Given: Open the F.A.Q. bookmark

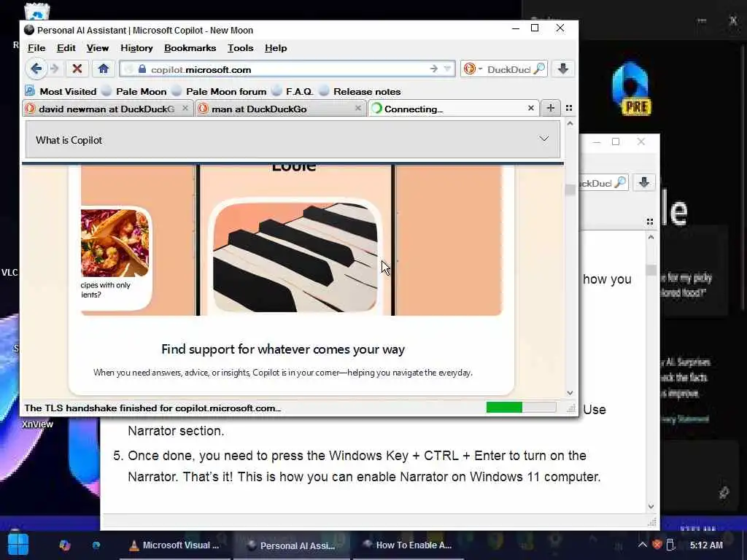Looking at the screenshot, I should [293, 91].
